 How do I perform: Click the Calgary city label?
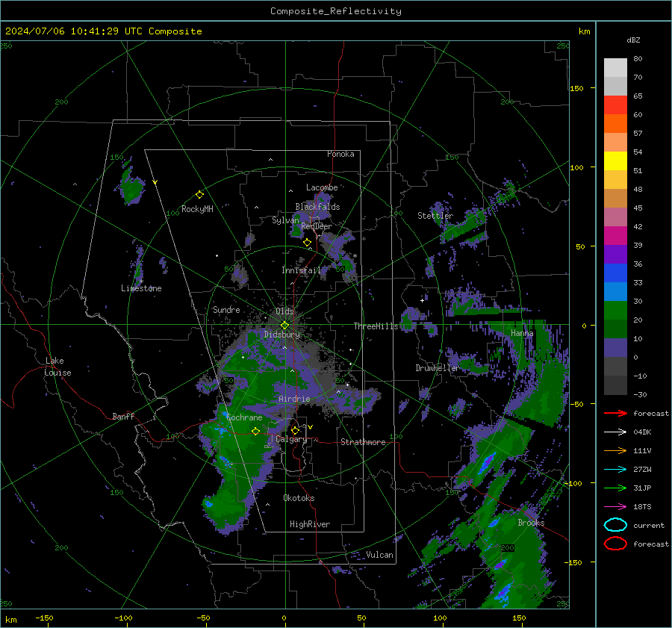click(291, 439)
